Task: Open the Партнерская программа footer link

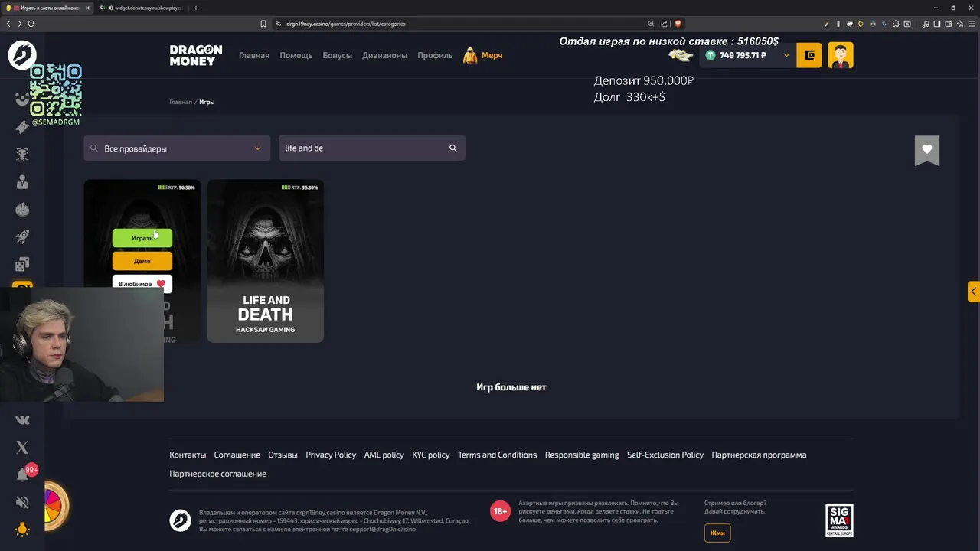Action: point(759,455)
